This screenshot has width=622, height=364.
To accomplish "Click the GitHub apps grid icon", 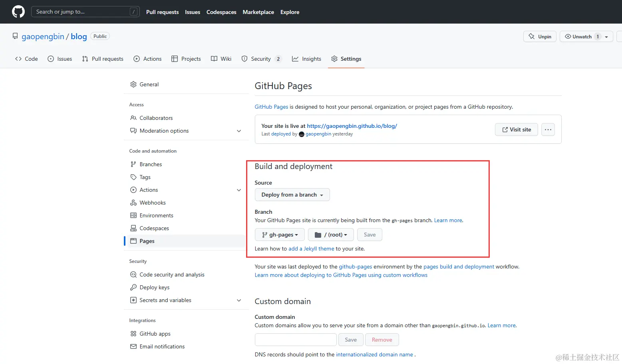I will (x=133, y=334).
